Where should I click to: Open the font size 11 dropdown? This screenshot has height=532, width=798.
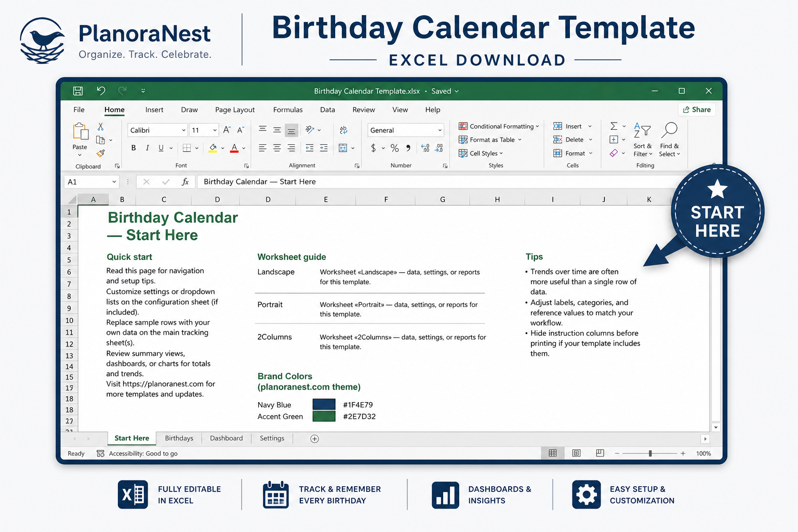215,130
